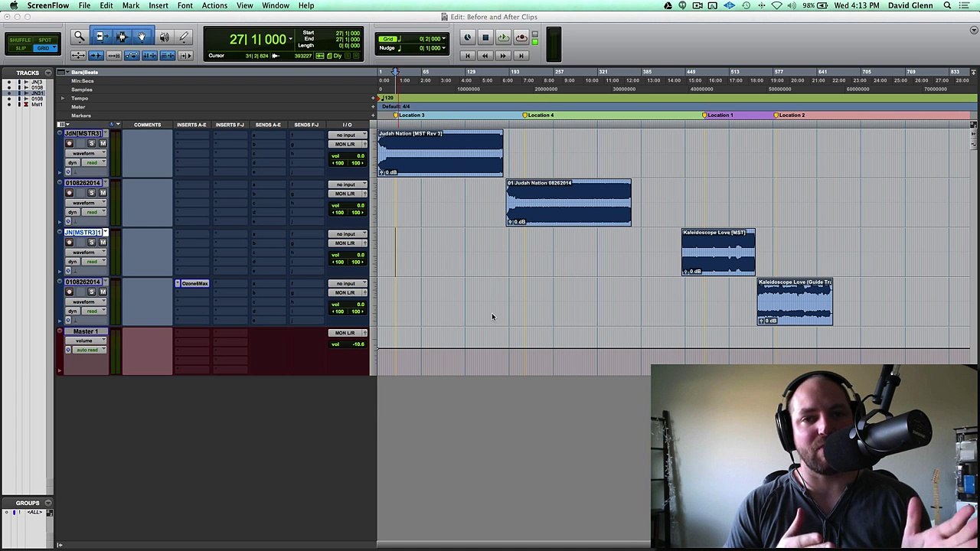Click the horizontal scrollbar at window bottom
This screenshot has width=980, height=551.
click(x=513, y=545)
